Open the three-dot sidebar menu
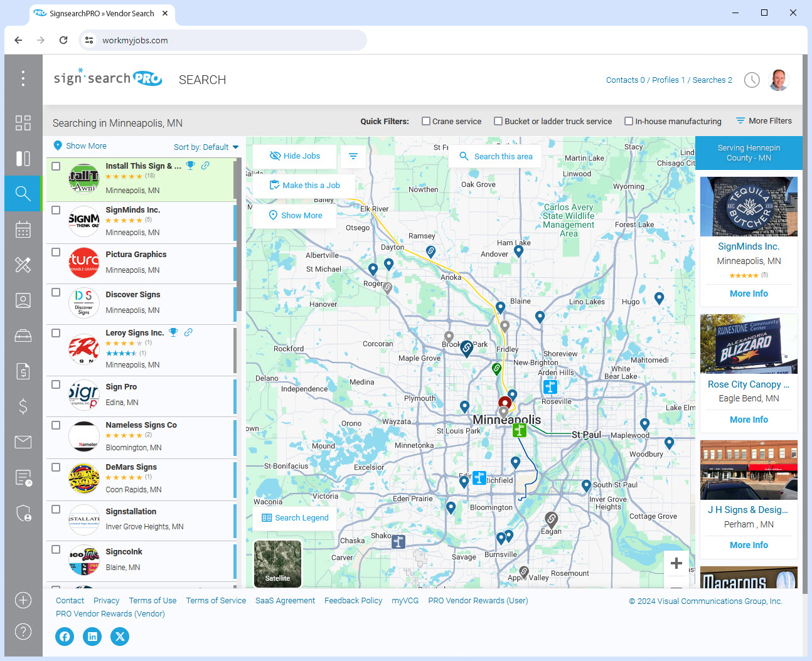The image size is (812, 661). click(23, 78)
